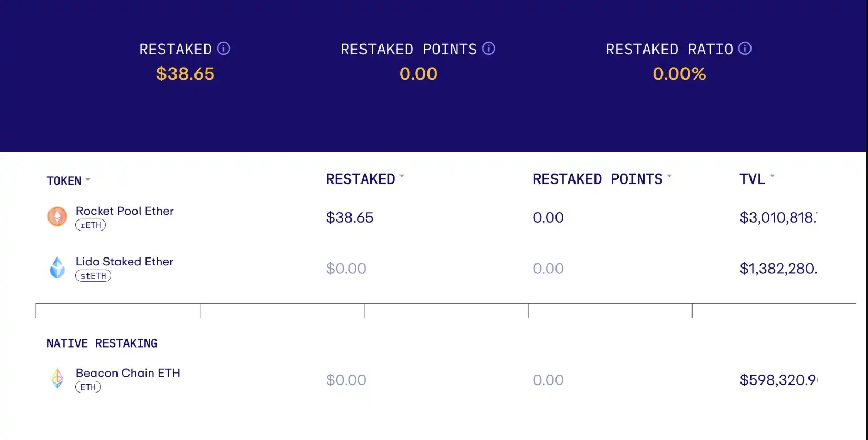Click the NATIVE RESTAKING section heading
The width and height of the screenshot is (868, 440).
tap(102, 343)
